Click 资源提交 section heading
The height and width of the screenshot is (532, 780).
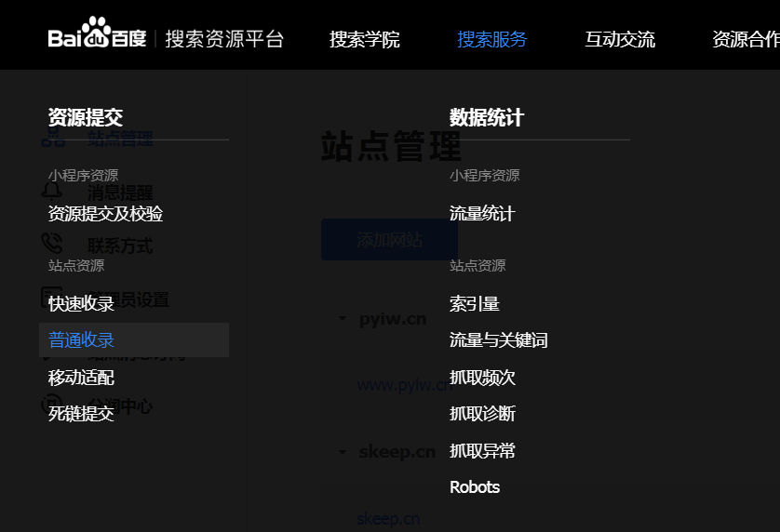click(x=86, y=117)
